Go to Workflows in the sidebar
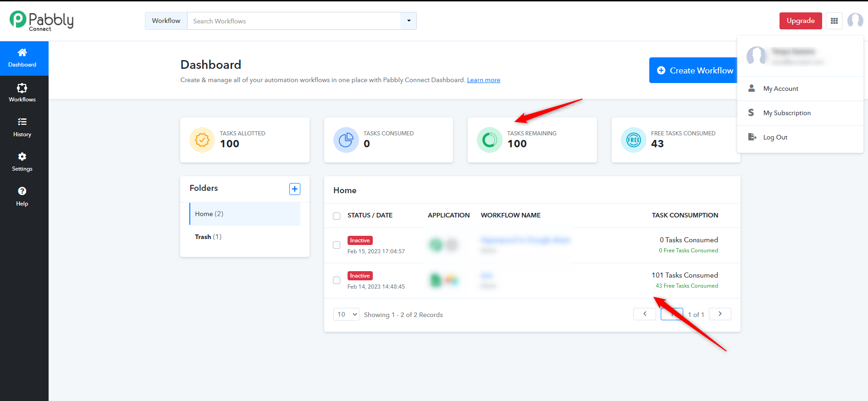 click(x=22, y=93)
